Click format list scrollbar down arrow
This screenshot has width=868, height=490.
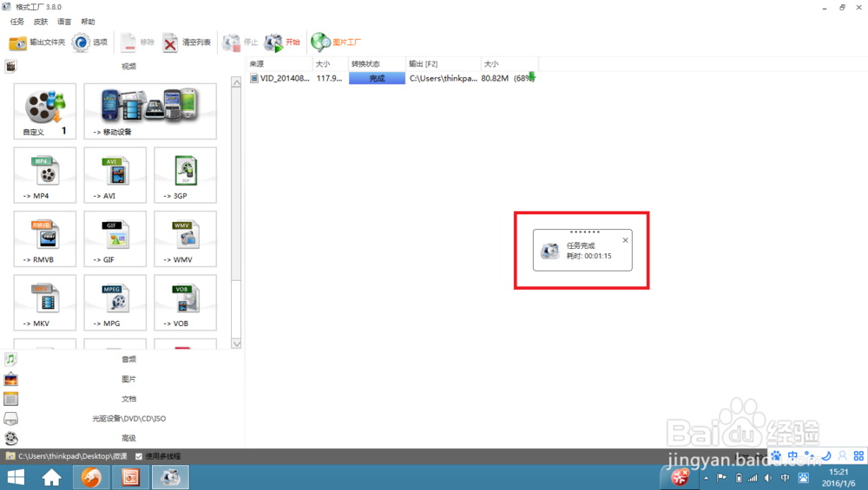(x=236, y=343)
